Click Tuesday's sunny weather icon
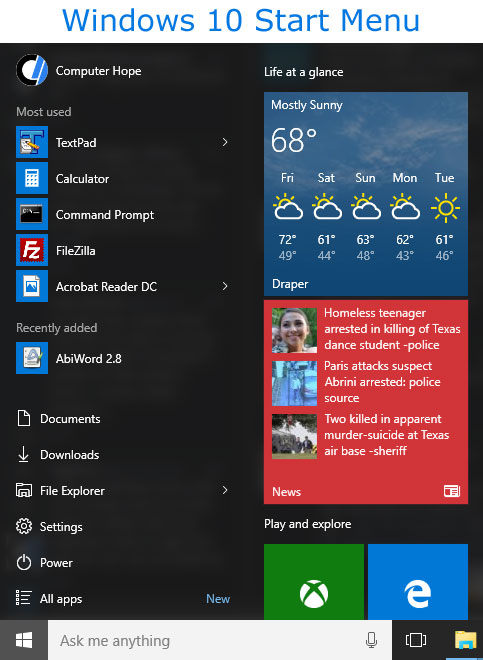This screenshot has width=483, height=660. (445, 208)
